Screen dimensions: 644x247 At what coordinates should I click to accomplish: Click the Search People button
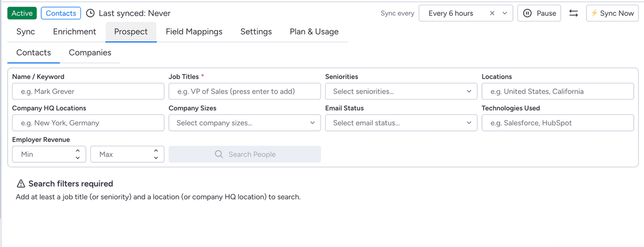point(245,154)
